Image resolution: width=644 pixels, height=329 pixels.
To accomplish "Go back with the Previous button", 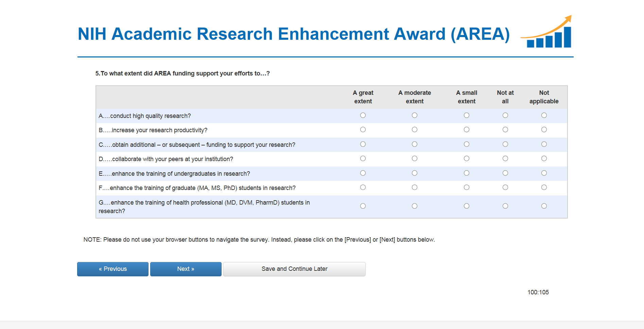I will tap(113, 269).
